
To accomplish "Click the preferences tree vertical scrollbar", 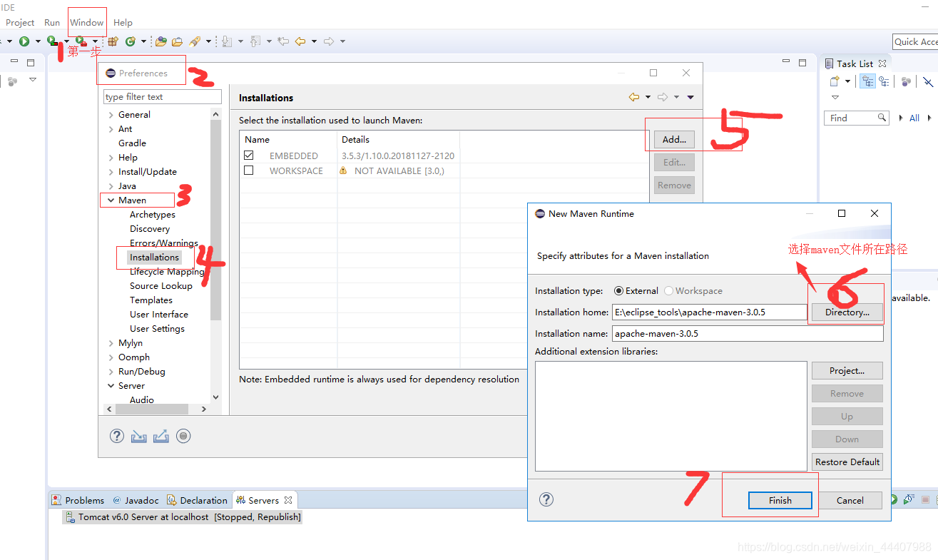I will pos(216,221).
